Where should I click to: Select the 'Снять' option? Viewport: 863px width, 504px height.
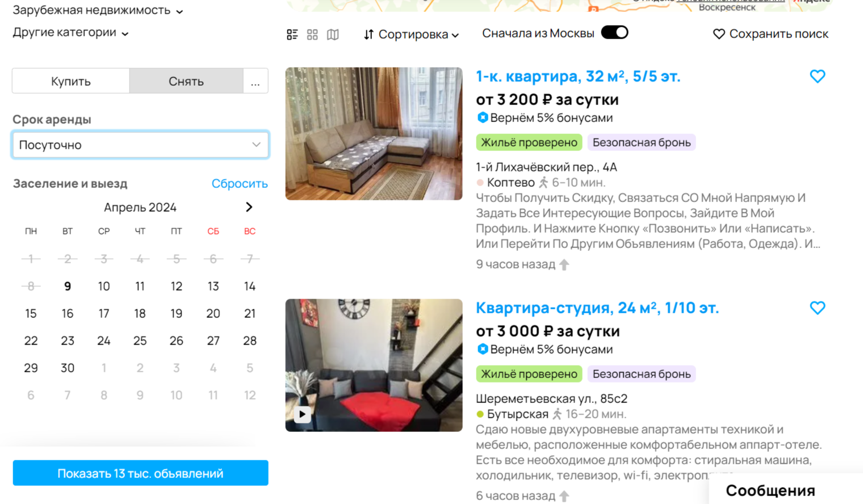click(x=186, y=81)
